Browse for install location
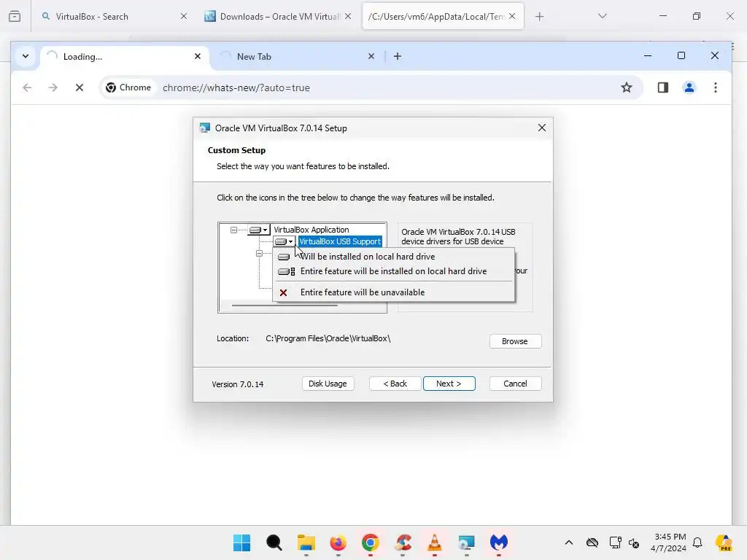 (x=515, y=341)
